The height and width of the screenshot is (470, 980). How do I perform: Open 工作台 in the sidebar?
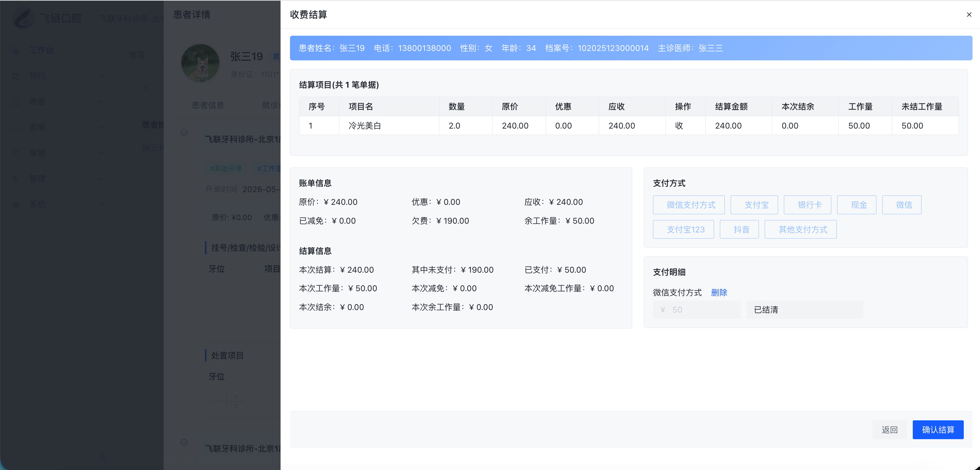(42, 50)
